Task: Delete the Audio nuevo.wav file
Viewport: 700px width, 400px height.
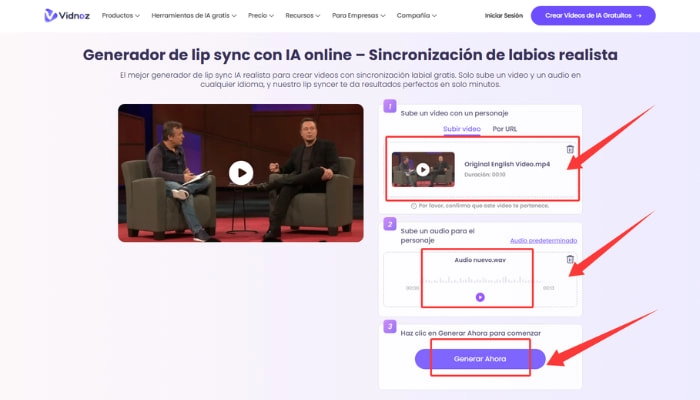Action: (x=570, y=260)
